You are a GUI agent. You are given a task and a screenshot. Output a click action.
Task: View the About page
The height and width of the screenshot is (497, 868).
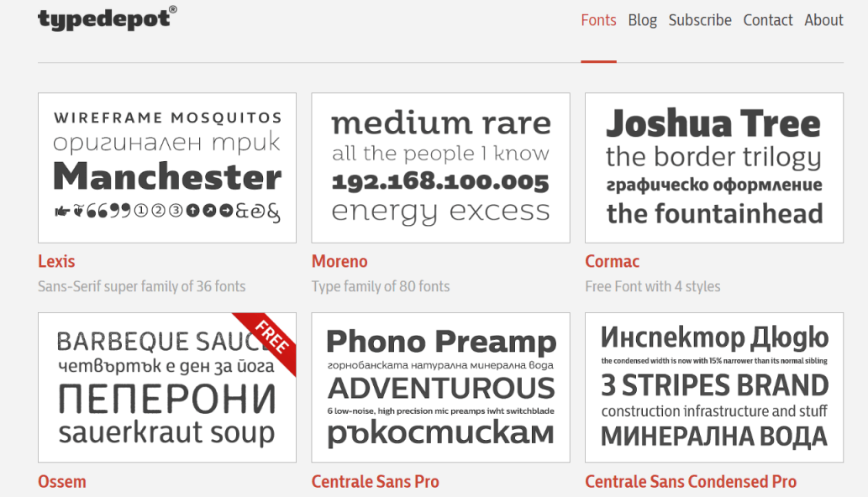823,20
